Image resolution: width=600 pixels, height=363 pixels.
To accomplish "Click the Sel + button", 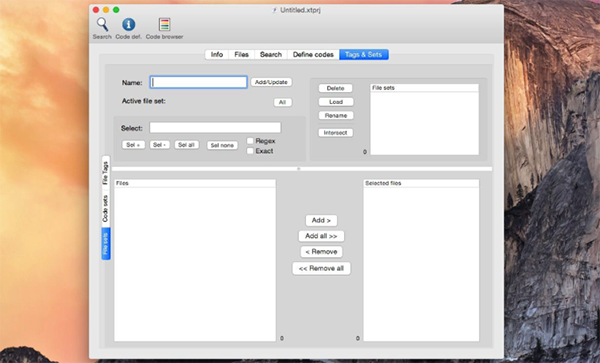I will tap(133, 145).
